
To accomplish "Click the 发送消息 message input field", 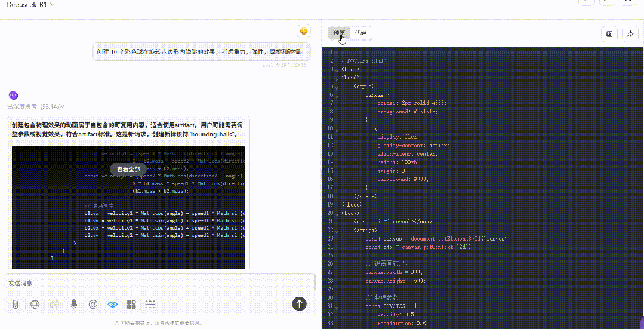I will [x=159, y=284].
